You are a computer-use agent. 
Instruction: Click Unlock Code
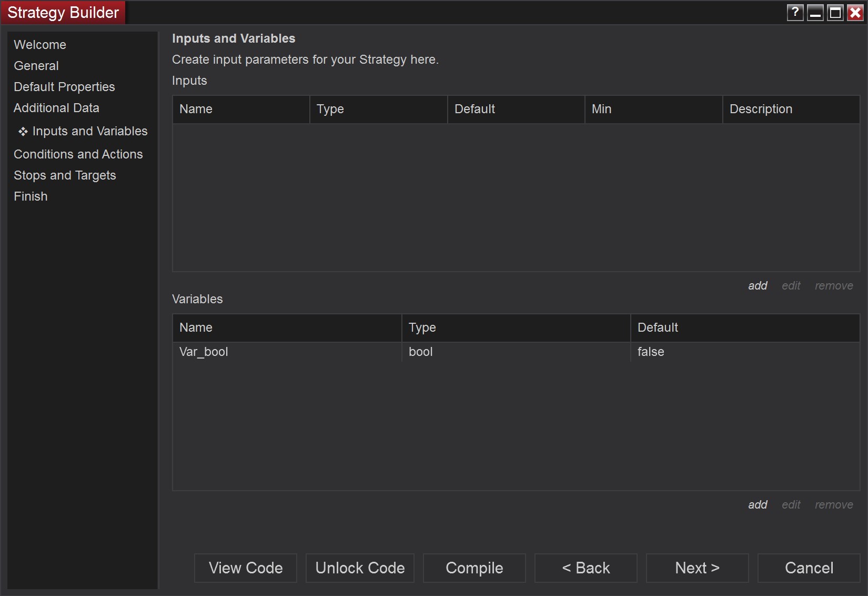pyautogui.click(x=360, y=568)
